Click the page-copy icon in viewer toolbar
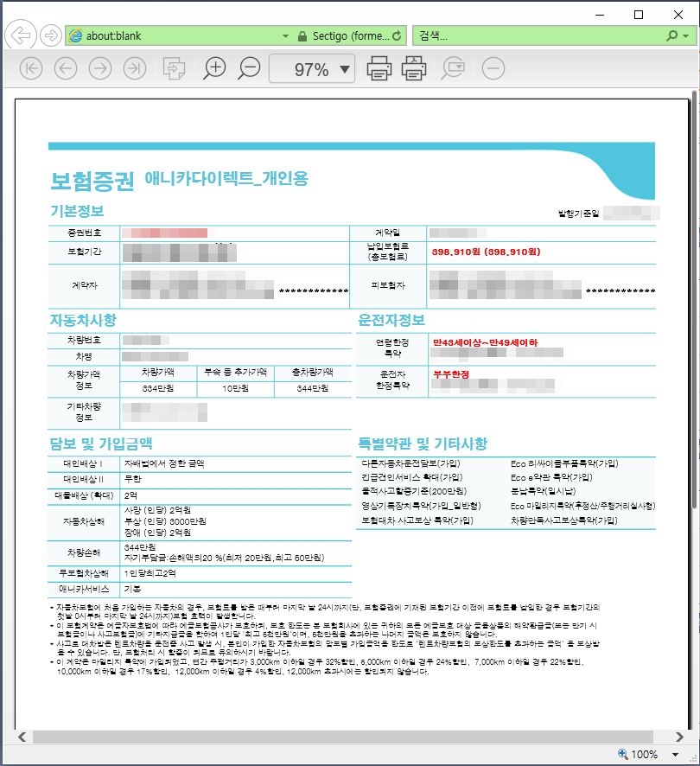Viewport: 700px width, 766px height. point(174,68)
